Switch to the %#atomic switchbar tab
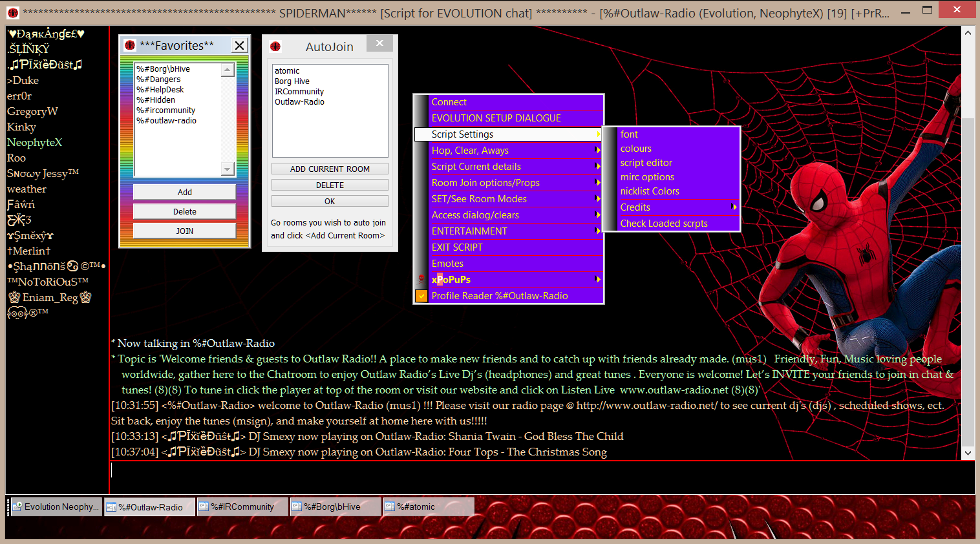Image resolution: width=980 pixels, height=544 pixels. (x=428, y=507)
